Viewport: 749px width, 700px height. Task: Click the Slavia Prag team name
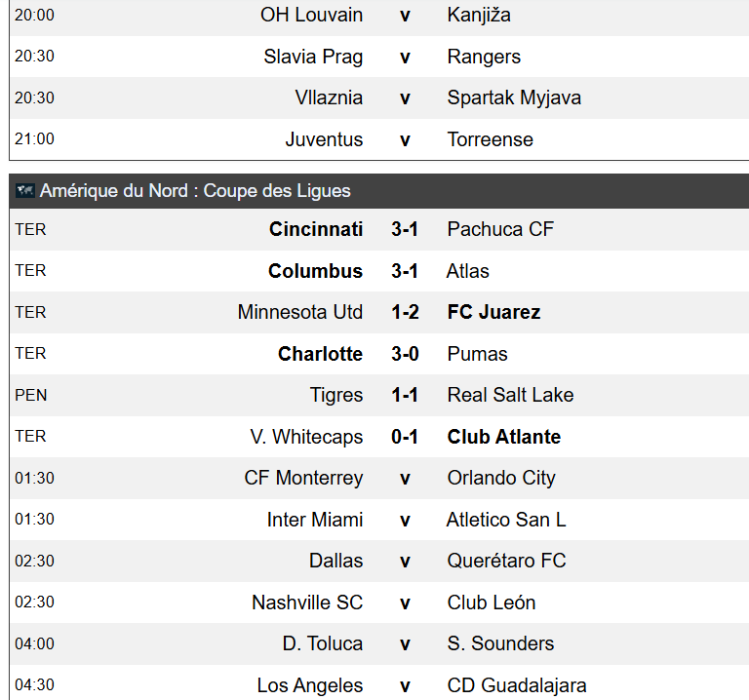[313, 57]
